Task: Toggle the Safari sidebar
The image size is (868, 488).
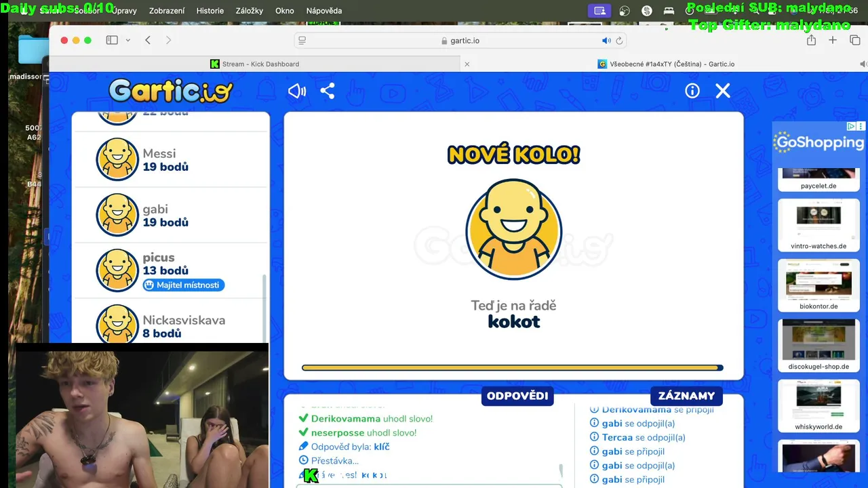Action: pos(112,40)
